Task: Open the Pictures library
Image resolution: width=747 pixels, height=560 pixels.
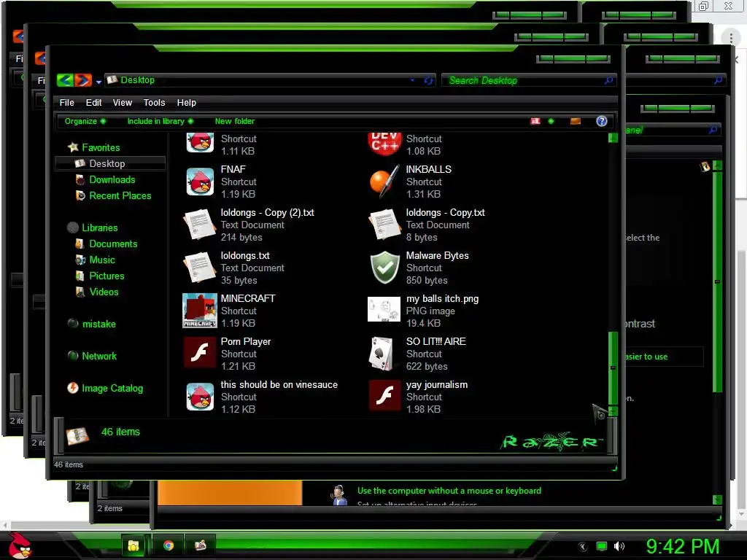Action: point(100,276)
